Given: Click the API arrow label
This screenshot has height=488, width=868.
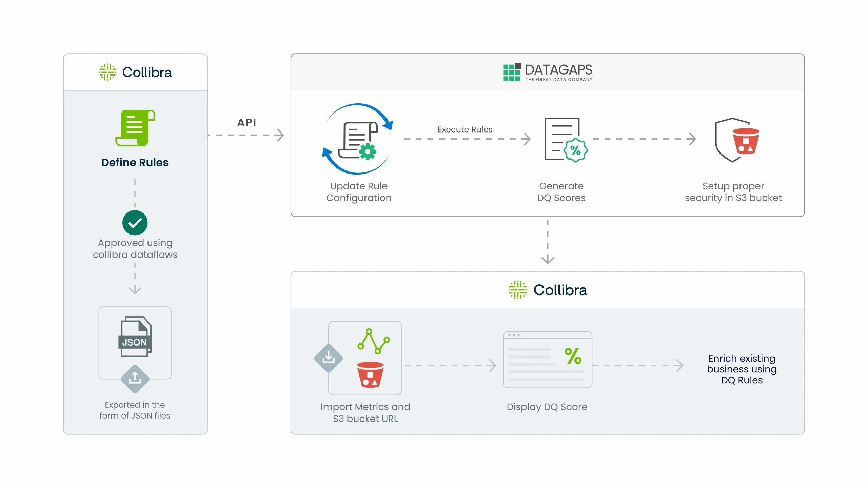Looking at the screenshot, I should coord(247,122).
